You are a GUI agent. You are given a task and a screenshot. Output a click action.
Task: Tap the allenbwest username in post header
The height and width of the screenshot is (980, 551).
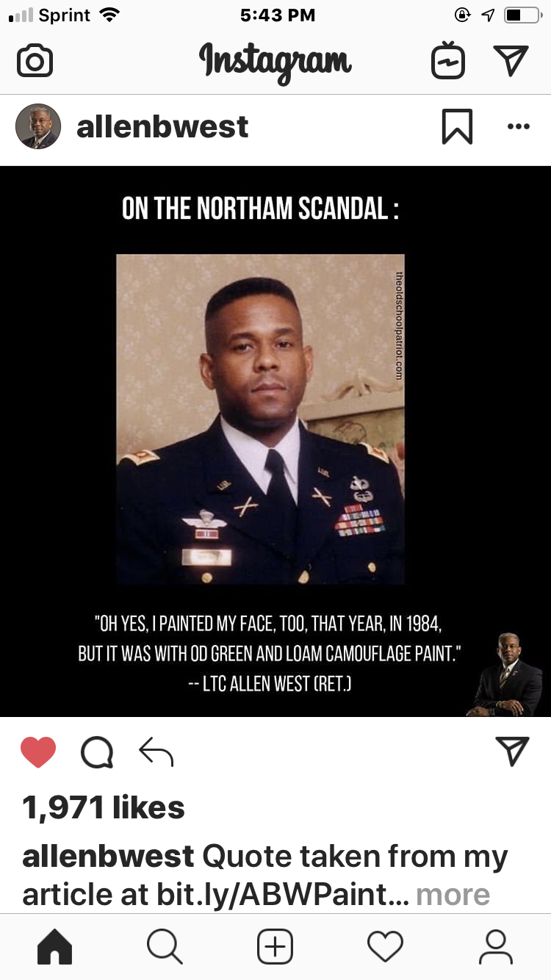click(162, 126)
